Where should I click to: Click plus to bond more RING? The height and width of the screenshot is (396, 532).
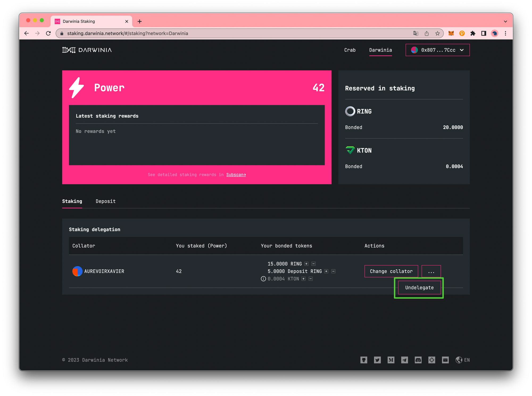click(x=306, y=264)
